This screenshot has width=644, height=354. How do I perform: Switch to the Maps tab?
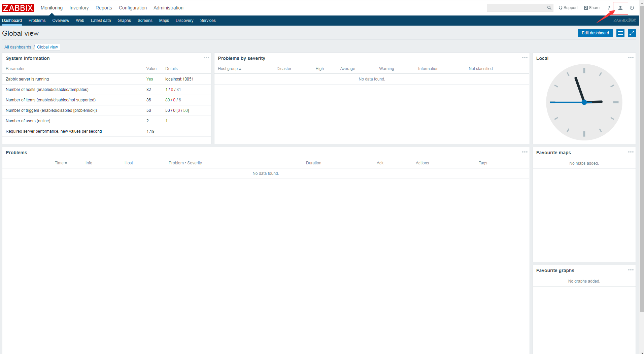(x=164, y=21)
